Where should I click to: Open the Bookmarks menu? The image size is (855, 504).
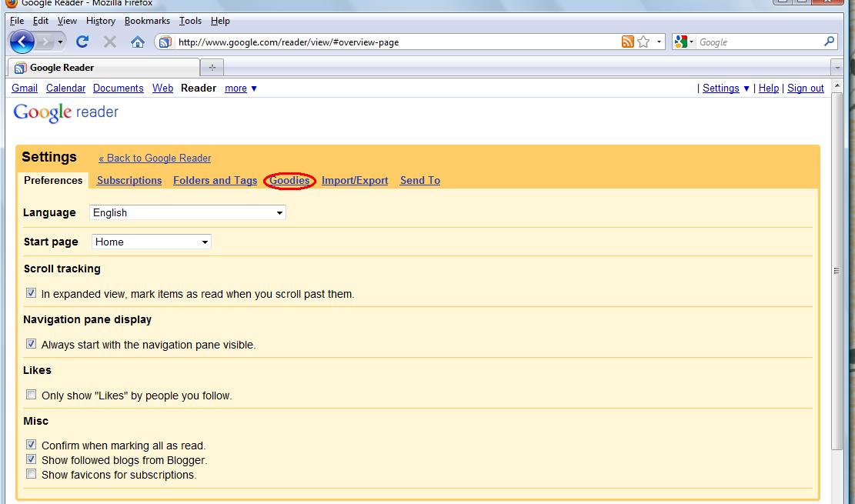(x=147, y=21)
